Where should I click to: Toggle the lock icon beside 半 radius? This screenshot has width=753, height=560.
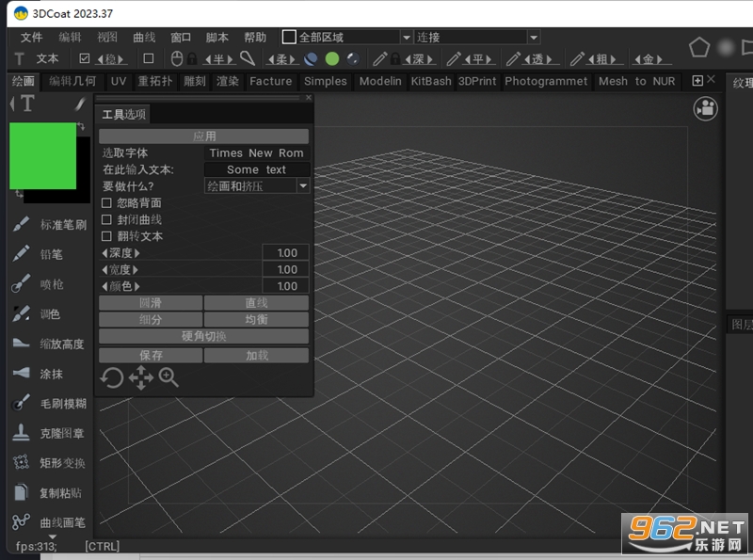pos(192,58)
